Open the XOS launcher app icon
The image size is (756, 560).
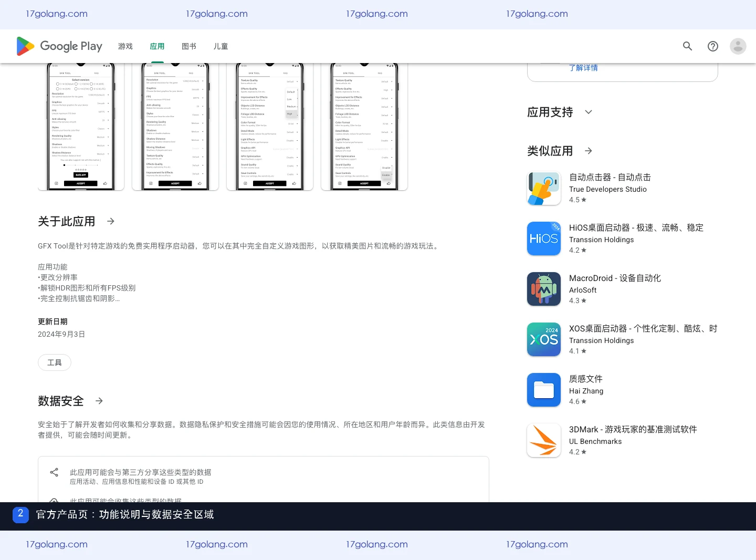pyautogui.click(x=544, y=339)
